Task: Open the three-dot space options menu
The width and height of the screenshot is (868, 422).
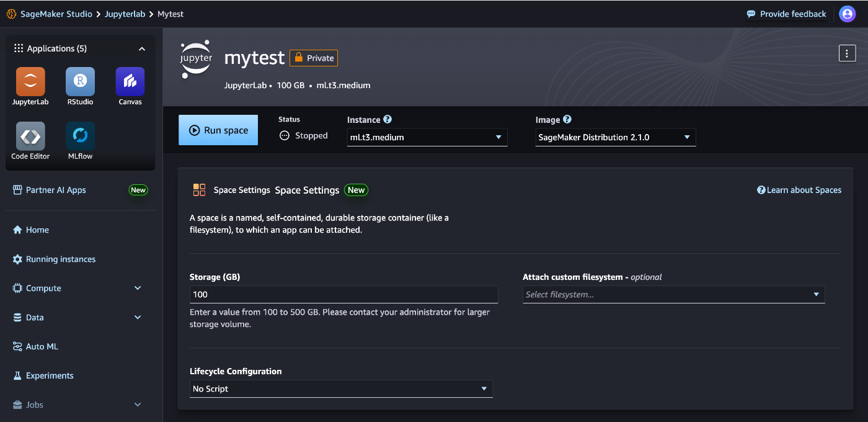Action: pyautogui.click(x=847, y=53)
